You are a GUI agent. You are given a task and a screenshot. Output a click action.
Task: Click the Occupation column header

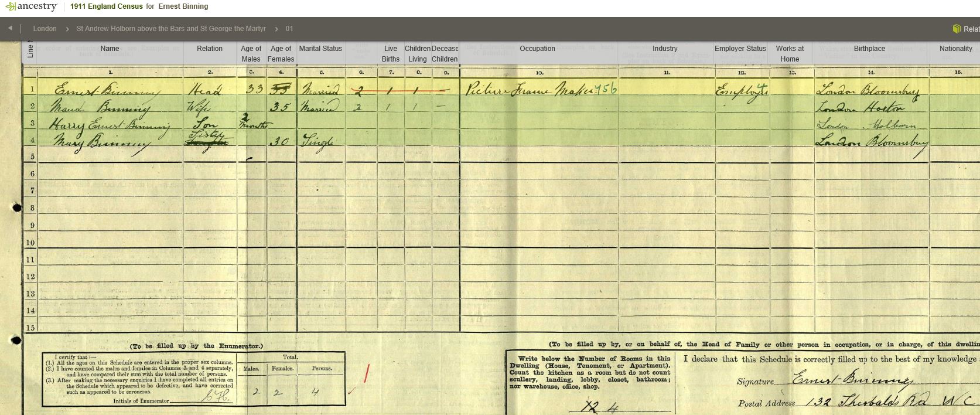coord(537,49)
